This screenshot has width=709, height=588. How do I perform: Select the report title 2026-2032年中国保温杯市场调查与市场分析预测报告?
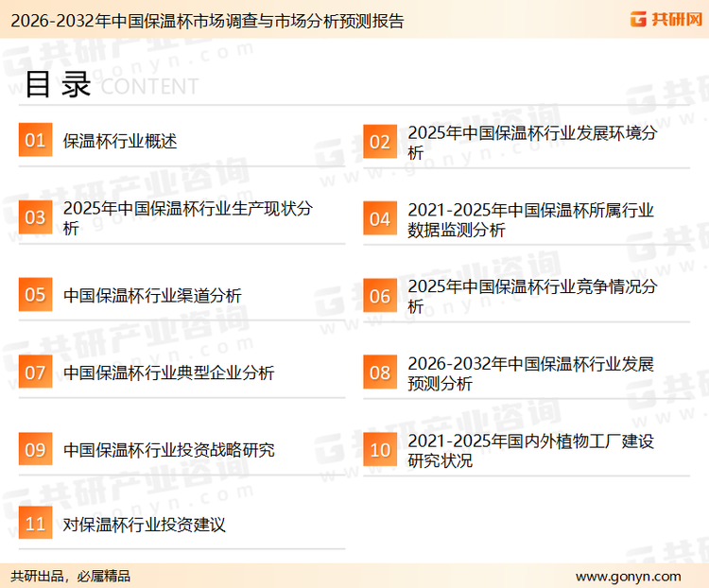pos(207,21)
